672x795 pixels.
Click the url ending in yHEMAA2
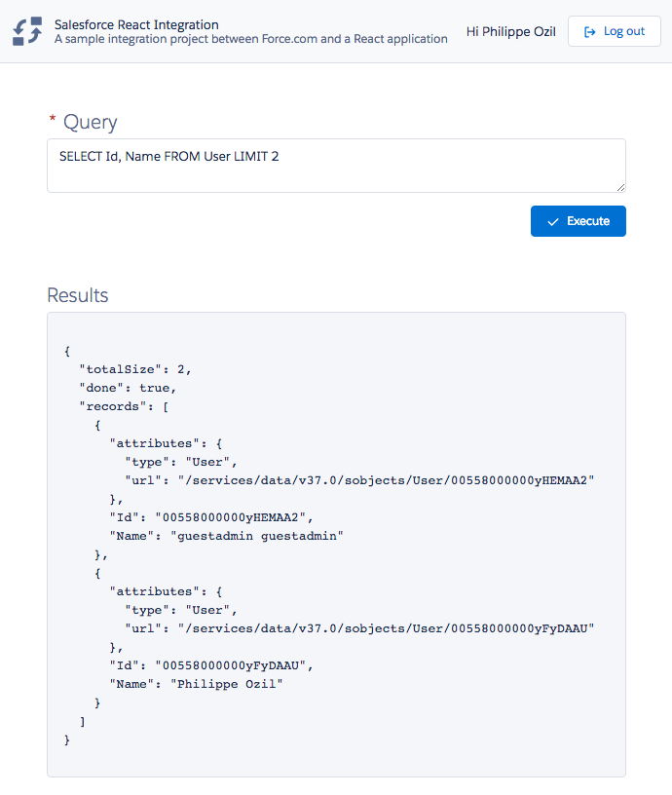(x=386, y=480)
